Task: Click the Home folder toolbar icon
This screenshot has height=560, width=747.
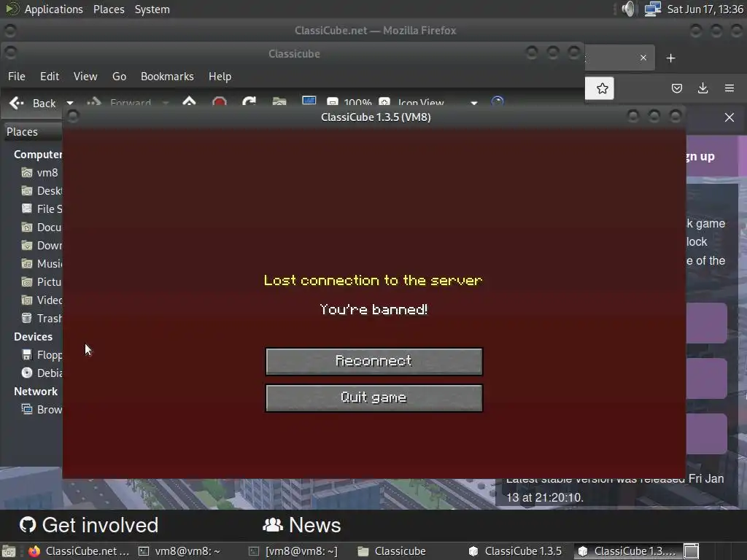Action: click(x=279, y=102)
